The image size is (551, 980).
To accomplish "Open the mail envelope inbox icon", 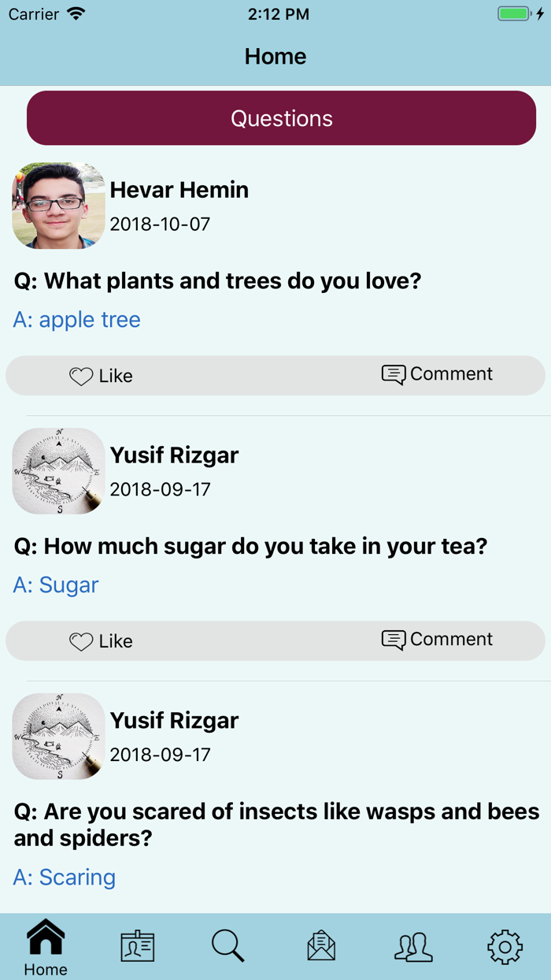I will click(321, 946).
